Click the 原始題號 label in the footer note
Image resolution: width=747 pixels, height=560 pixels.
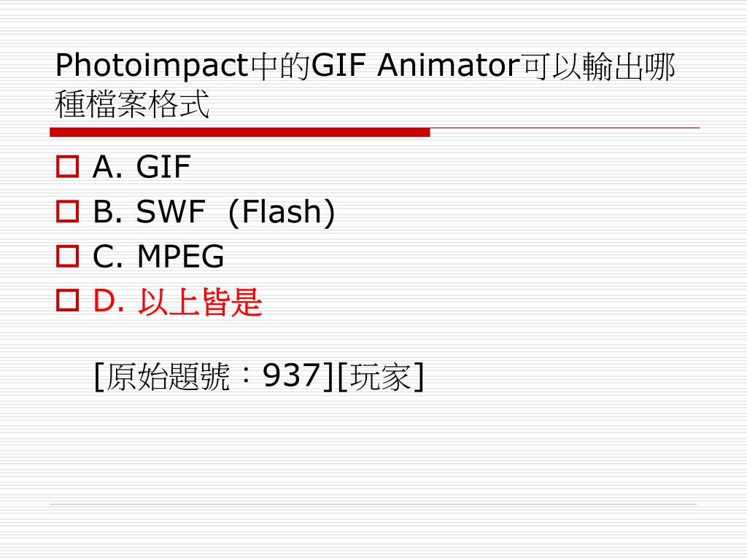click(167, 377)
